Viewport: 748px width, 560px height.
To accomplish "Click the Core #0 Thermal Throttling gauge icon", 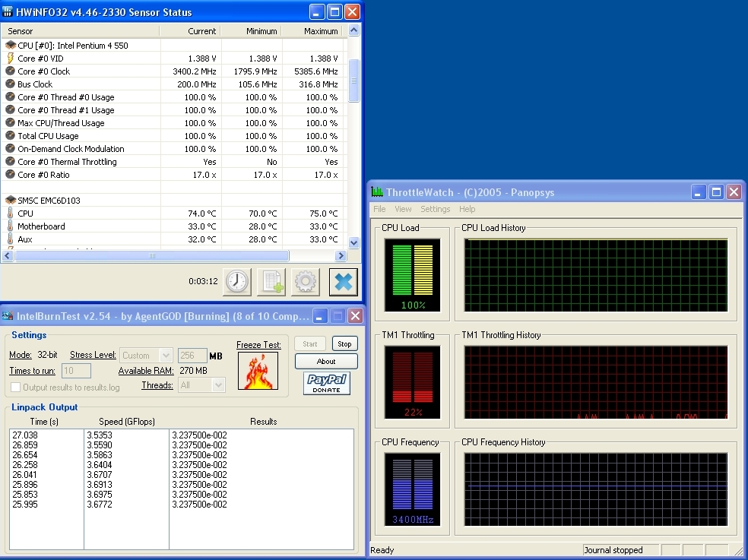I will coord(11,161).
